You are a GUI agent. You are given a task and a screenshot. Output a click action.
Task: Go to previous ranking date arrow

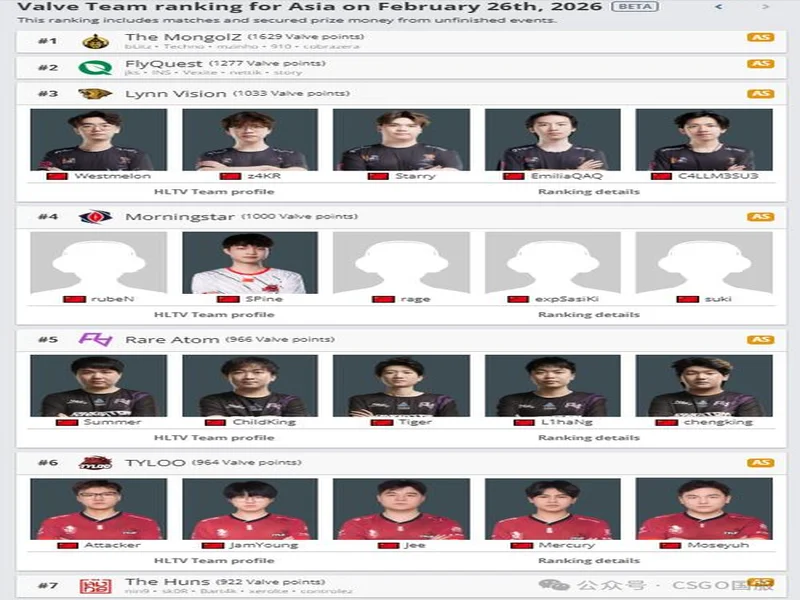tap(719, 7)
